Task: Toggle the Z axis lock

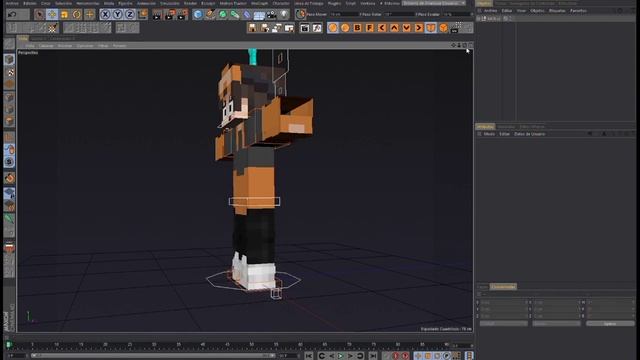Action: tap(130, 14)
